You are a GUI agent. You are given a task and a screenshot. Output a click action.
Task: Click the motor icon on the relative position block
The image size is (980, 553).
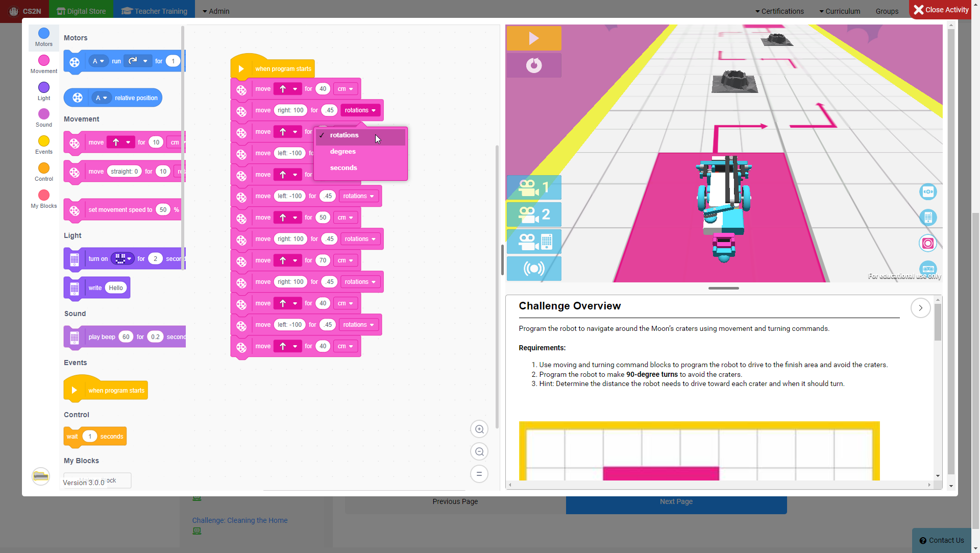tap(78, 98)
